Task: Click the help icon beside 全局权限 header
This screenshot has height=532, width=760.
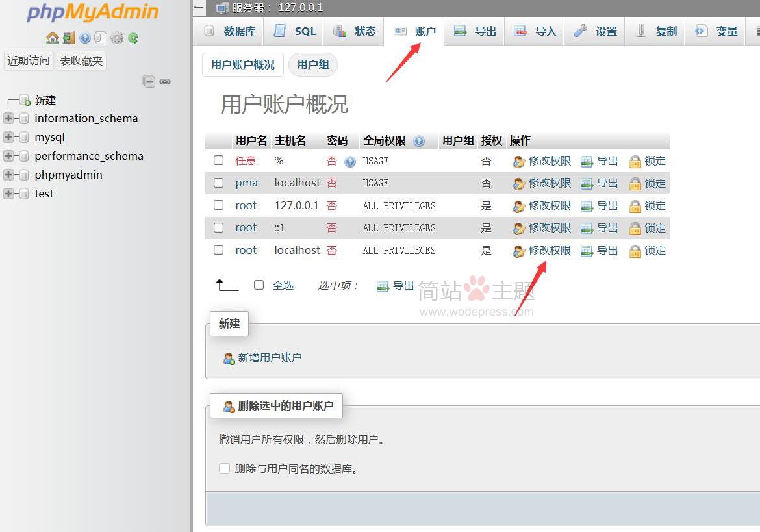Action: (419, 141)
